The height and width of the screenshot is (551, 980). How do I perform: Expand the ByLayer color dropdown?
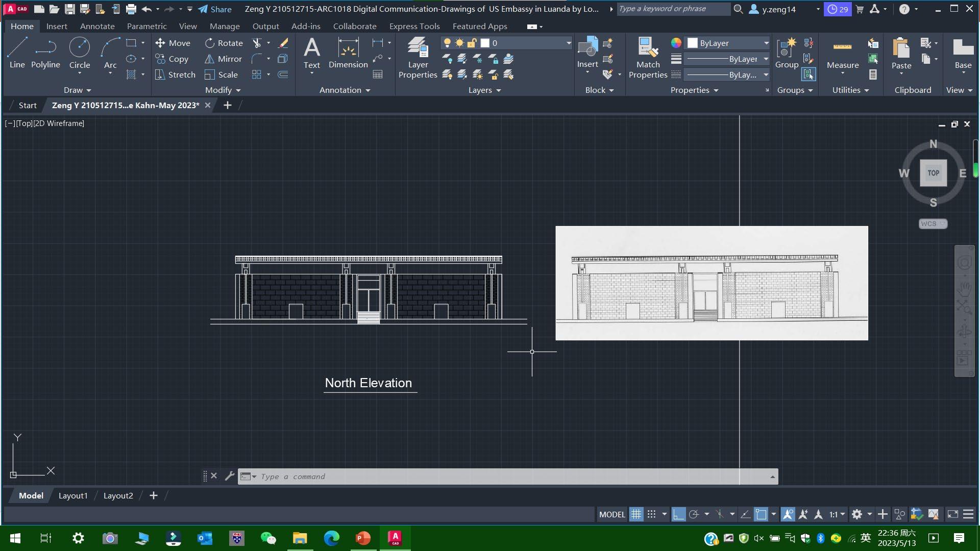766,43
